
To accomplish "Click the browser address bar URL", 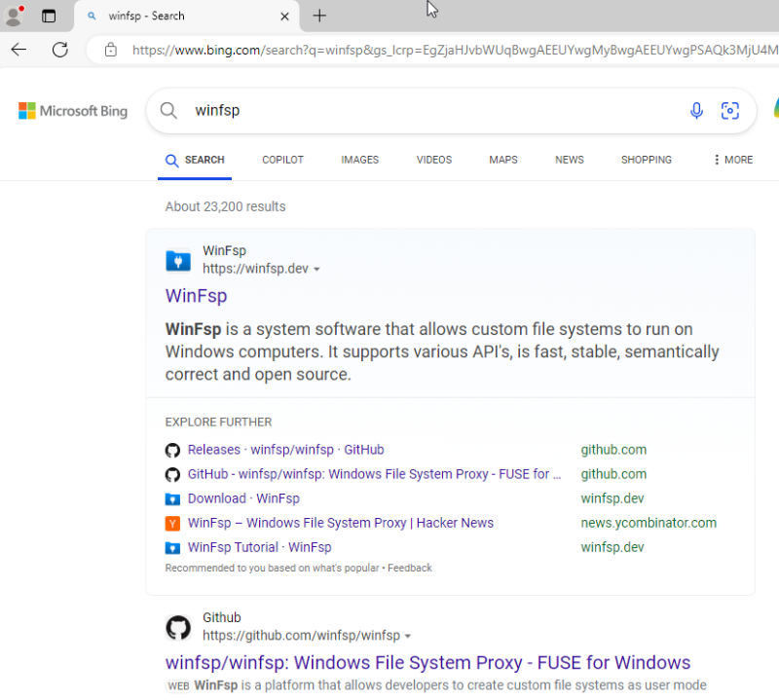I will 455,51.
